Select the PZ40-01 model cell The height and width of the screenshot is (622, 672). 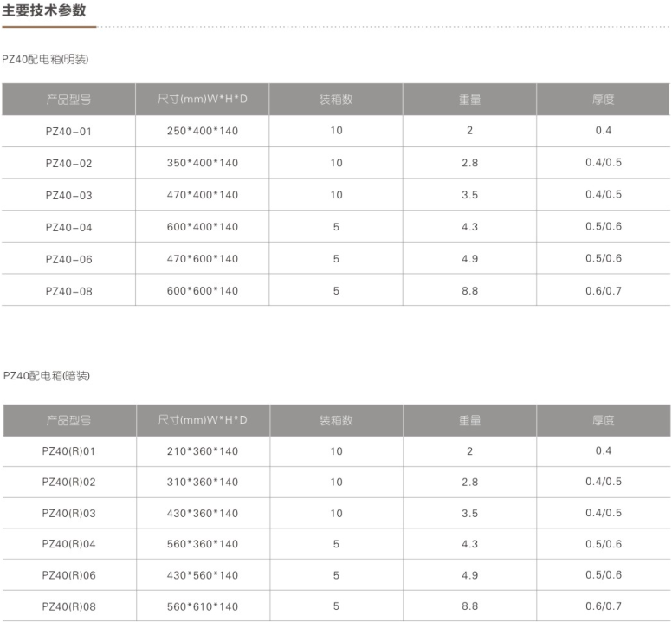click(x=68, y=132)
